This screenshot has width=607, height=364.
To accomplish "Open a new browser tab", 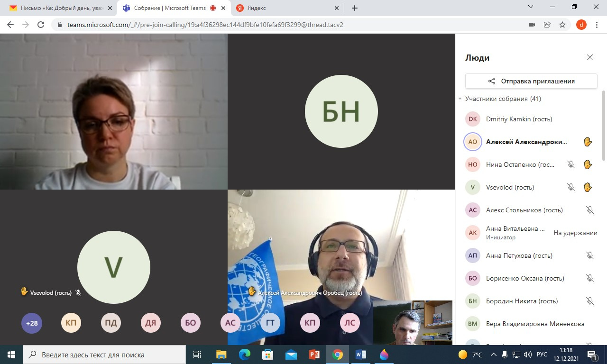I will coord(354,8).
